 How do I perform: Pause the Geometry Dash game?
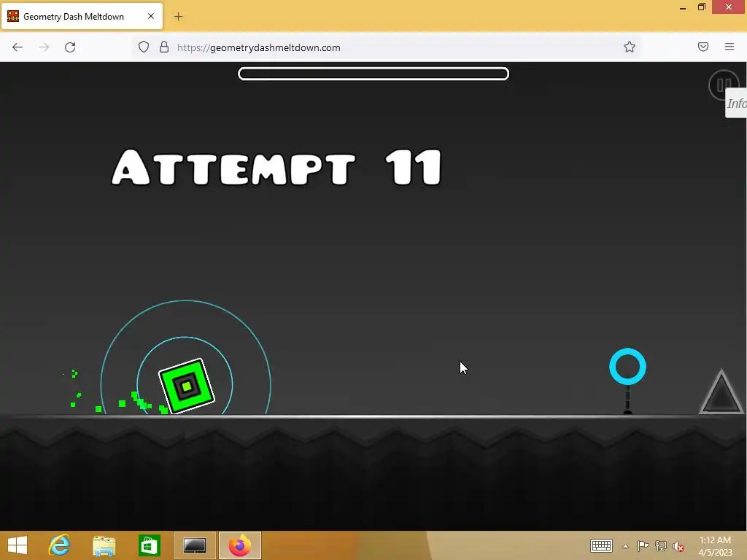[723, 85]
